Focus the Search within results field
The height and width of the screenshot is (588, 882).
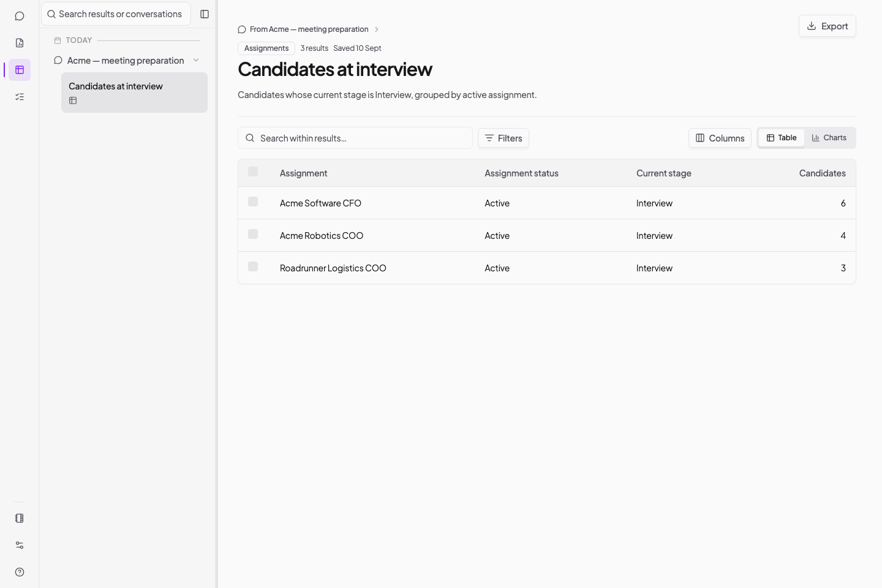pyautogui.click(x=355, y=138)
